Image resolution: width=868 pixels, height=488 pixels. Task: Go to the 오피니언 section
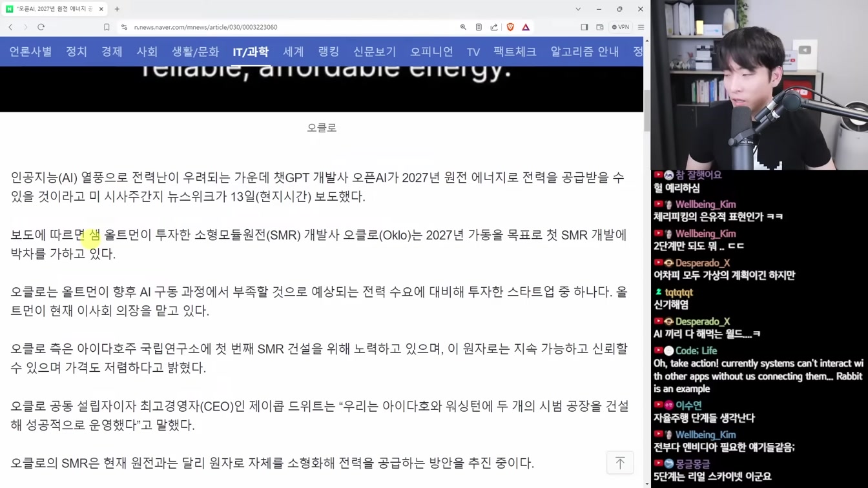point(431,52)
